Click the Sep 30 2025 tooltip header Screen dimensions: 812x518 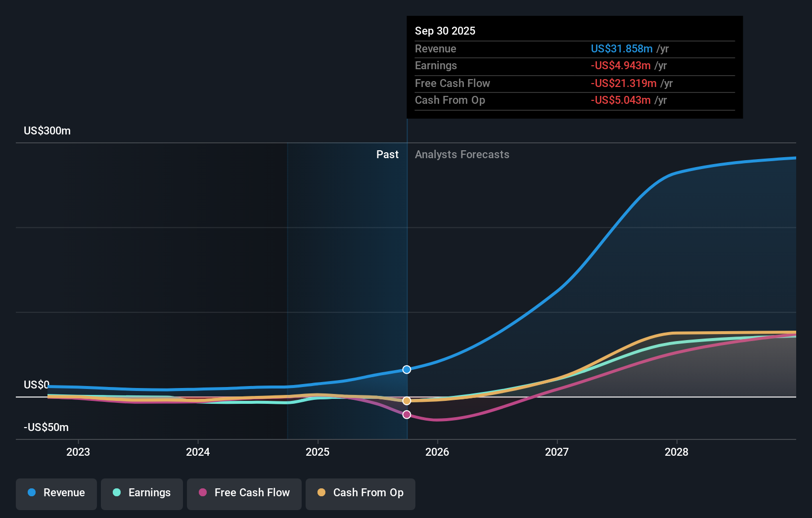[445, 31]
